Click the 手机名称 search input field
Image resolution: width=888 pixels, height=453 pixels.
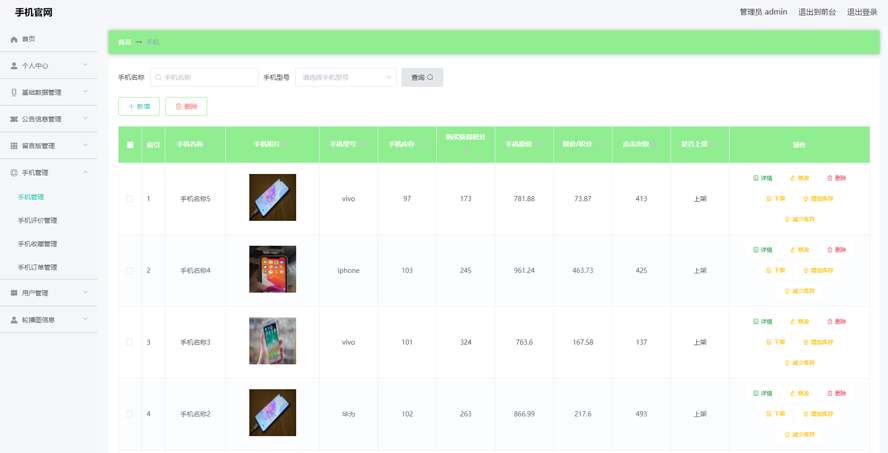[205, 77]
